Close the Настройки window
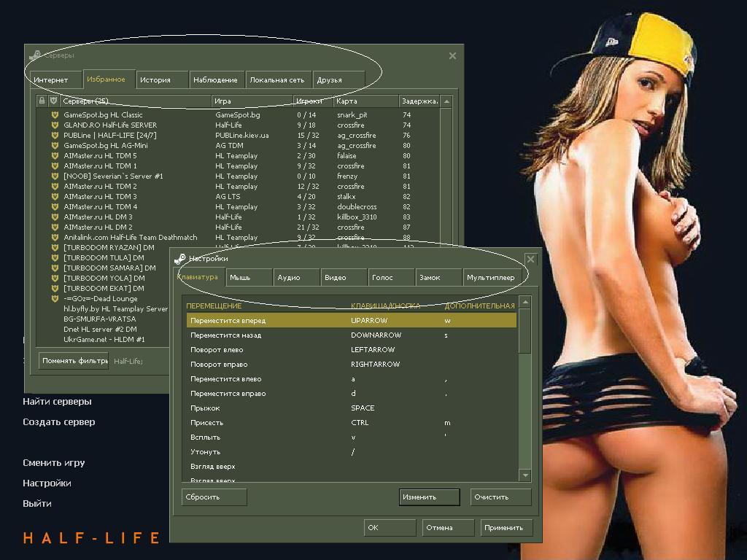The image size is (747, 560). pos(530,259)
